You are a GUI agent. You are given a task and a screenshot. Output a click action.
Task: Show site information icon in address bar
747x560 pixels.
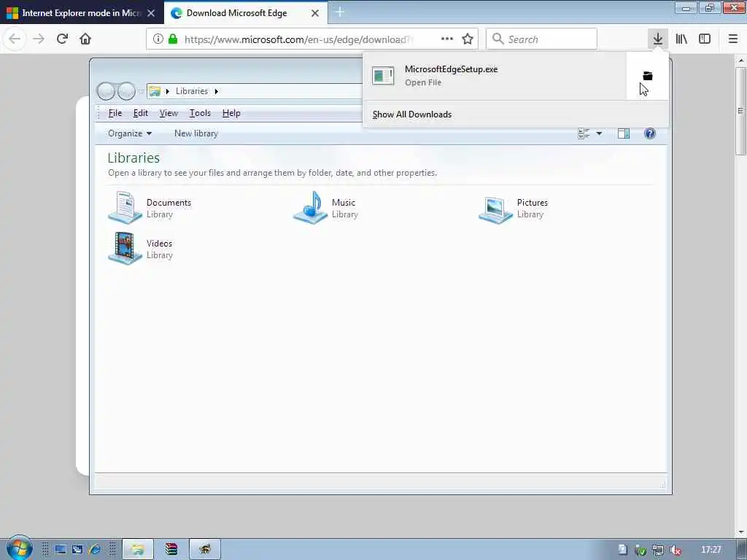pos(158,39)
